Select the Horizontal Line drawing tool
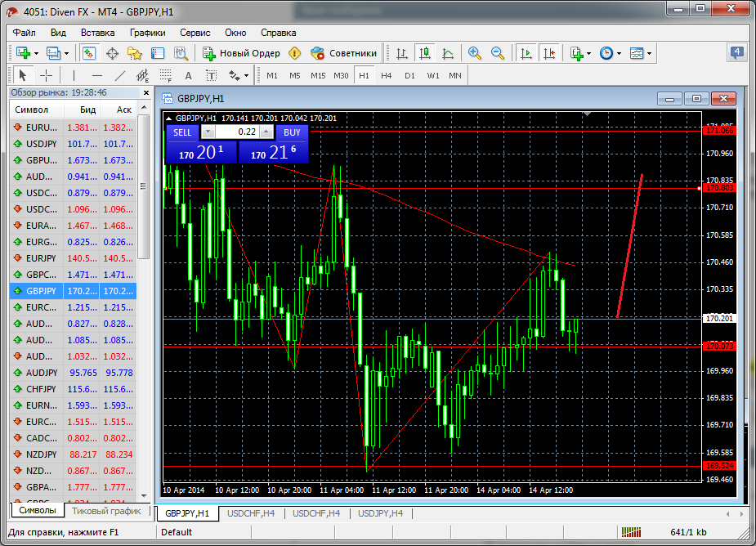This screenshot has width=756, height=546. pos(97,75)
